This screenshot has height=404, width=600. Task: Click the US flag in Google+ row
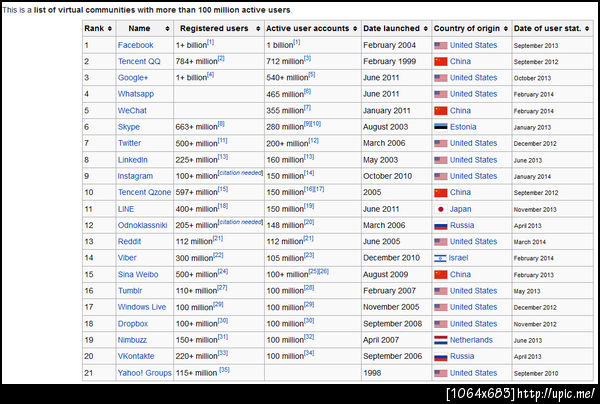(440, 78)
